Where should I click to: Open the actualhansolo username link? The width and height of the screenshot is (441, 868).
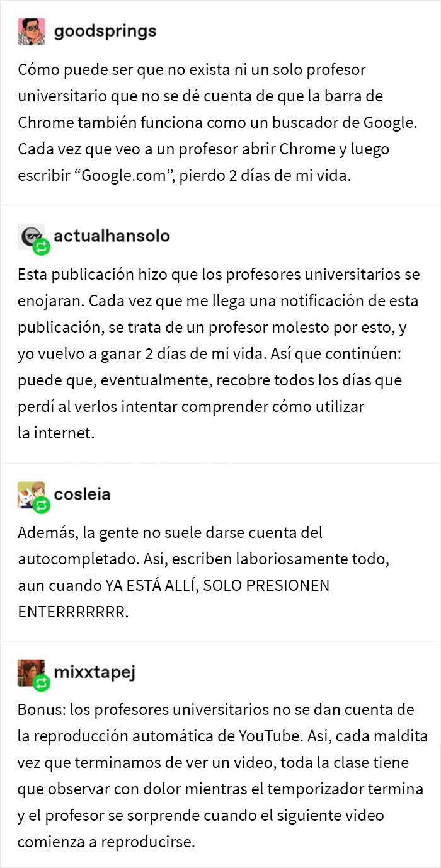click(112, 236)
